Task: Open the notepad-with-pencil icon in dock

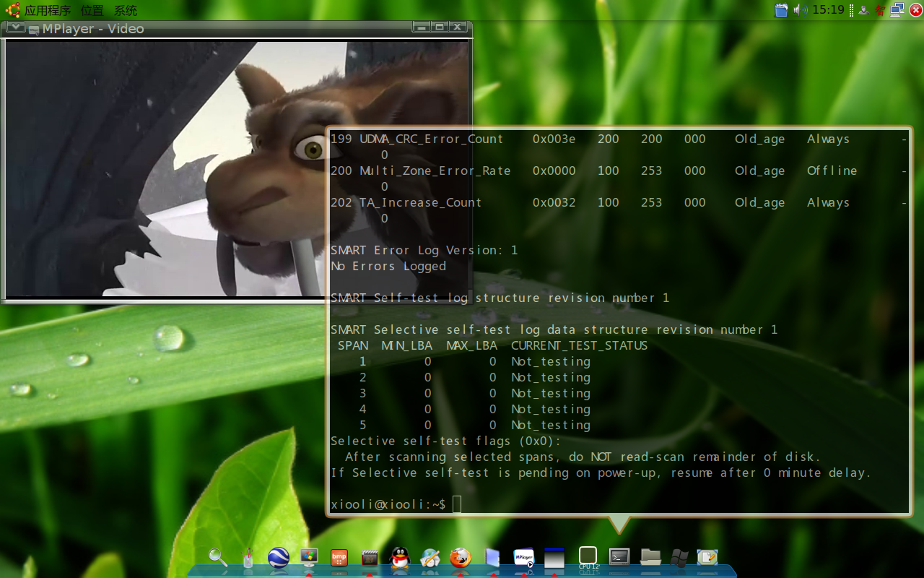Action: point(707,557)
